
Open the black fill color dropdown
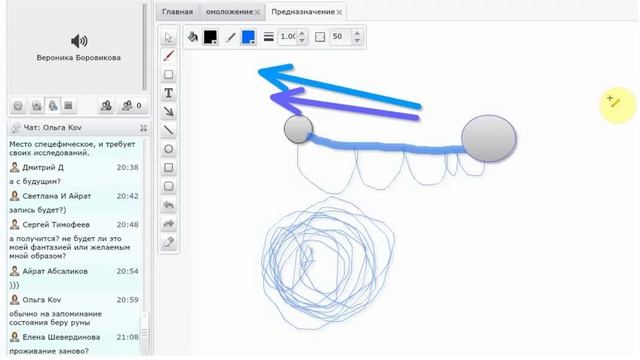tap(210, 37)
